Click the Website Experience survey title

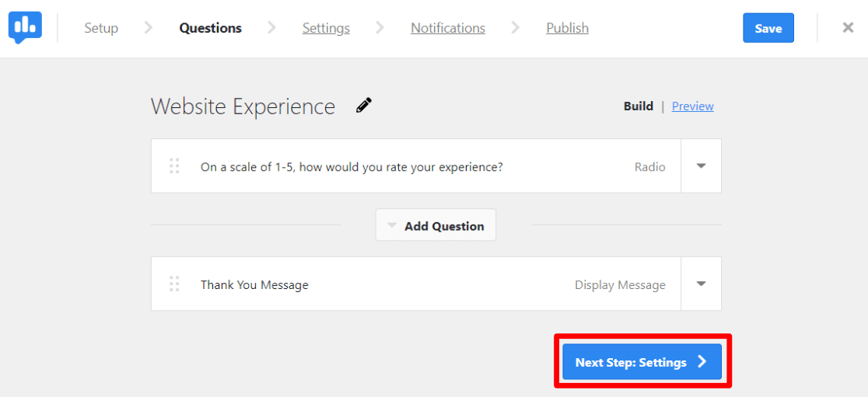click(x=243, y=106)
